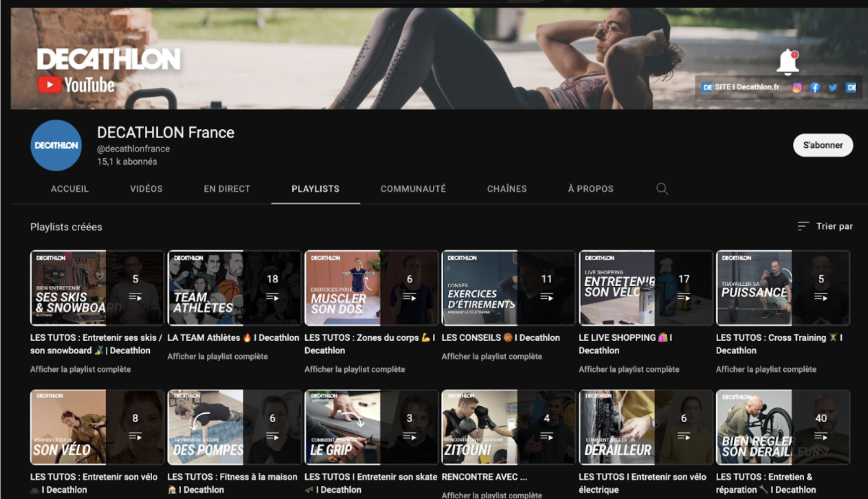Open Muscler son dos thumbnail
Image resolution: width=868 pixels, height=499 pixels.
pyautogui.click(x=371, y=288)
